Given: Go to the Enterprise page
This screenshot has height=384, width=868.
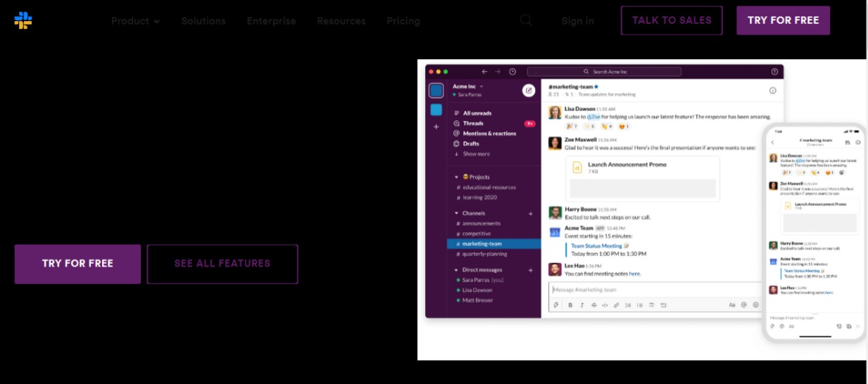Looking at the screenshot, I should pos(271,21).
